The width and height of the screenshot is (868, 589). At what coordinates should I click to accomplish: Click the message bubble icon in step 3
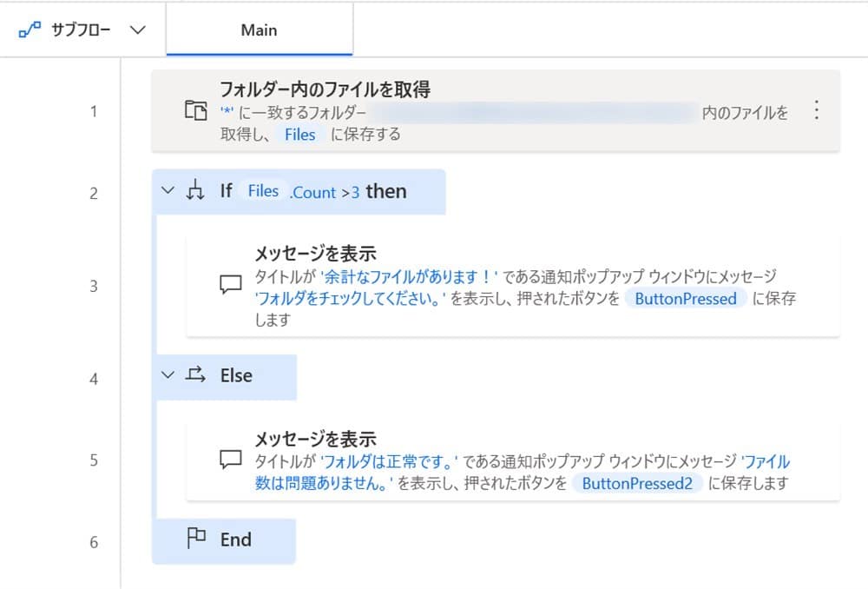230,286
